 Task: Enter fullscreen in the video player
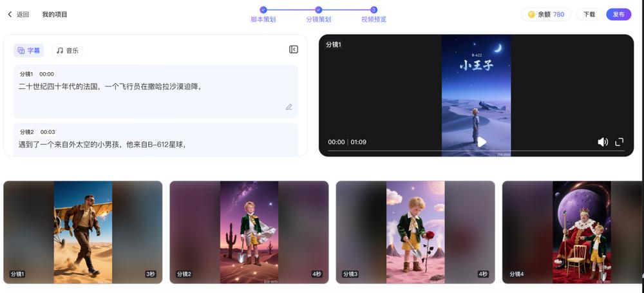(620, 142)
